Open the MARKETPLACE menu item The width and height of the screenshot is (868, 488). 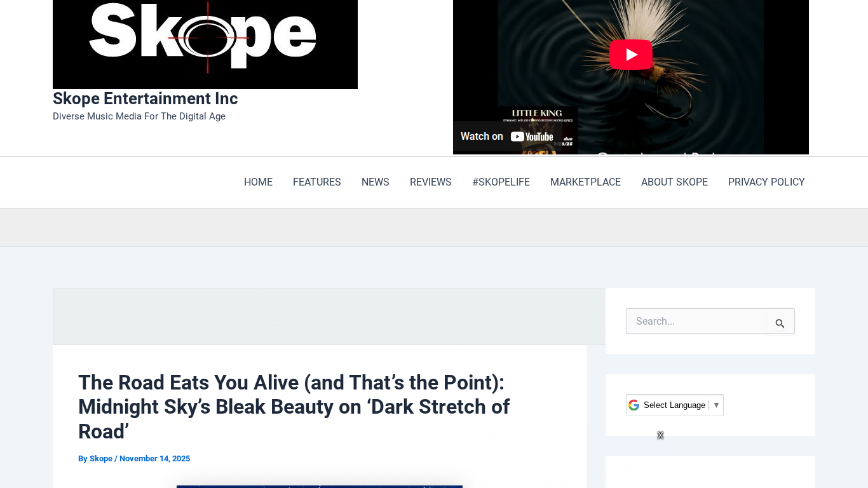(585, 182)
